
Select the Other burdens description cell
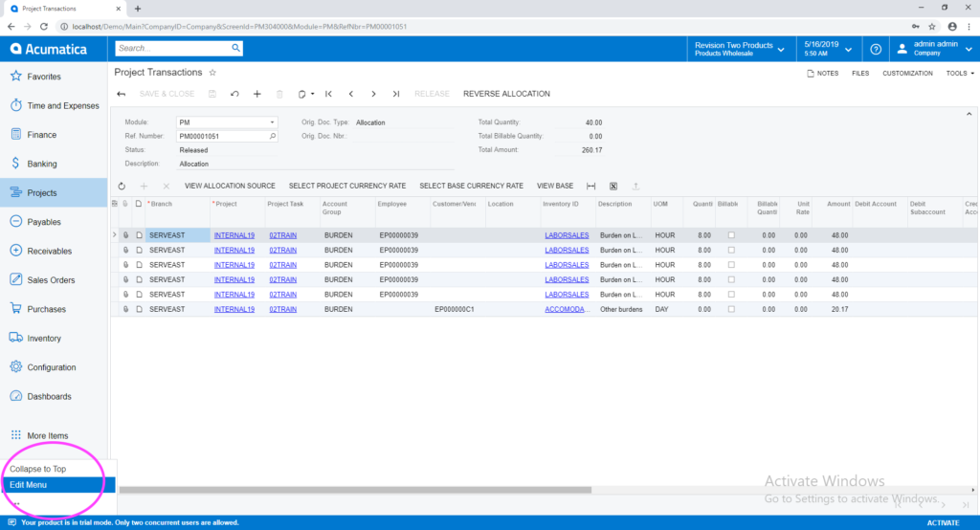[x=623, y=309]
